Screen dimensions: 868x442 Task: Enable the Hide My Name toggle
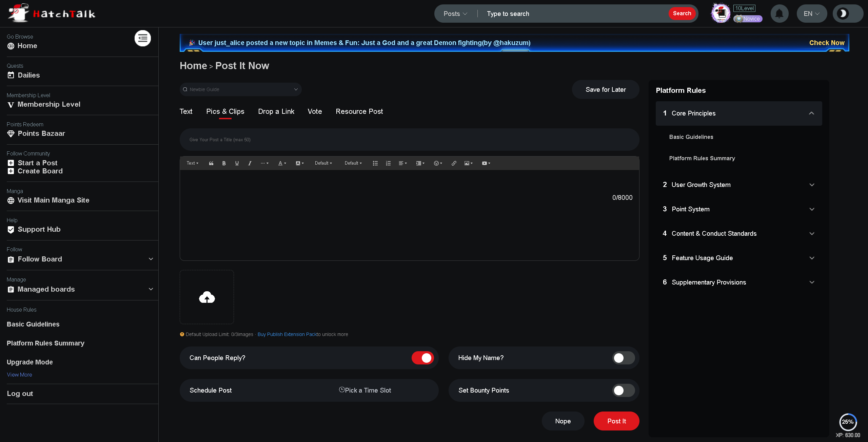coord(623,358)
